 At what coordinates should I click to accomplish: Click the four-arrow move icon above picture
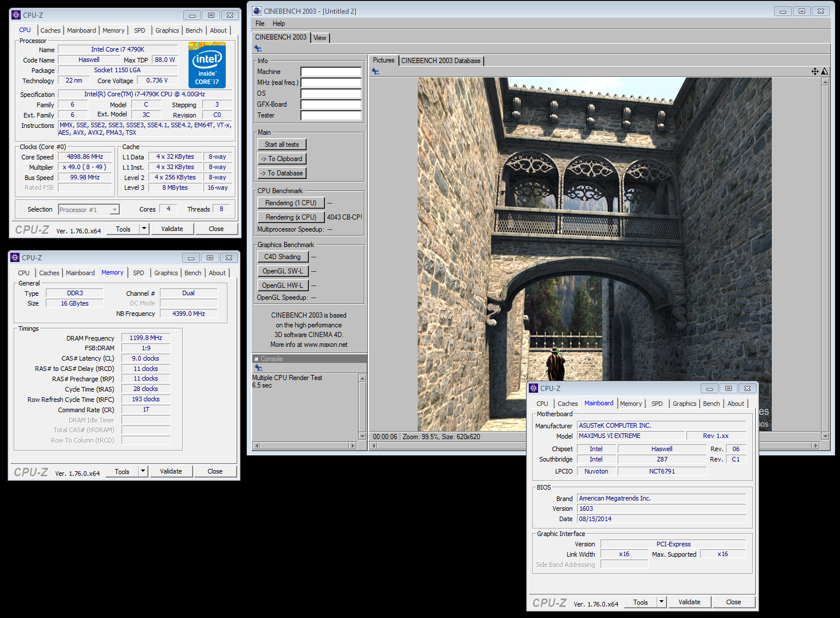815,72
